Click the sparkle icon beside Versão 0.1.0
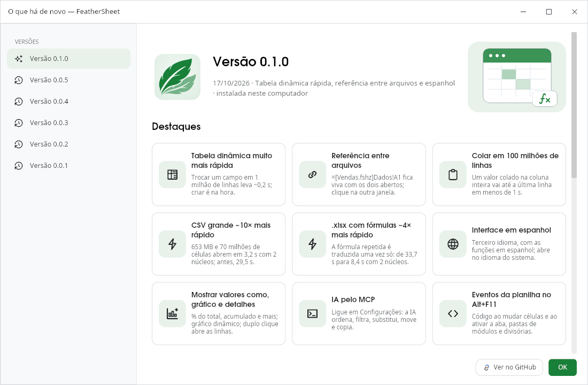Screen dimensions: 588x385 tap(19, 58)
